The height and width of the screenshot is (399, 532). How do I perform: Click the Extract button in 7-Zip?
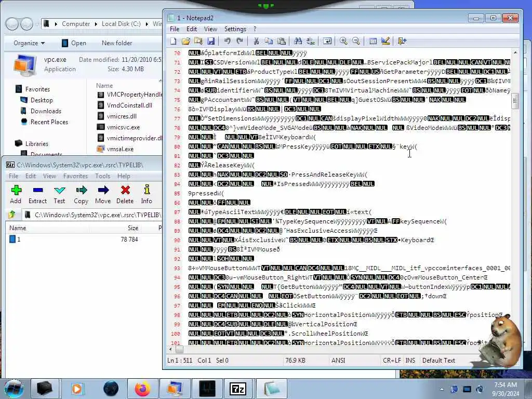(37, 194)
